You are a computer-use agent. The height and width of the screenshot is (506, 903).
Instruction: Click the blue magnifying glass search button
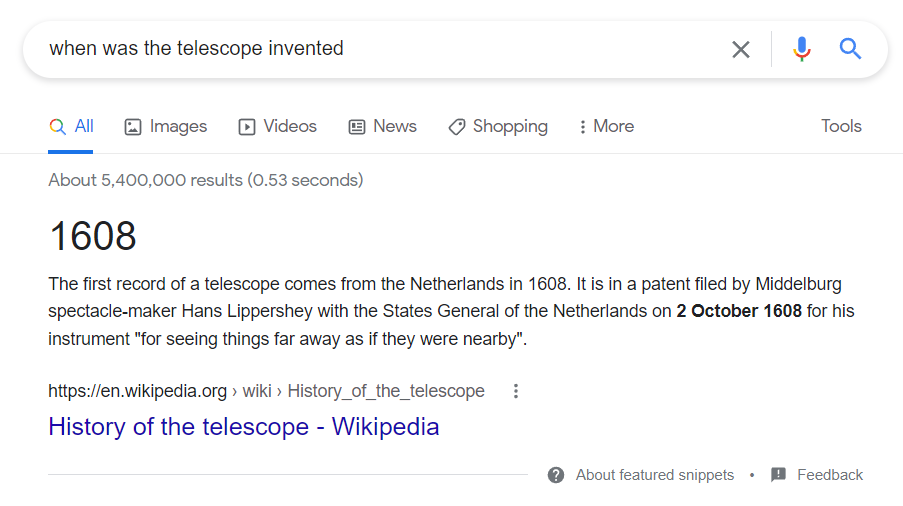pyautogui.click(x=849, y=49)
